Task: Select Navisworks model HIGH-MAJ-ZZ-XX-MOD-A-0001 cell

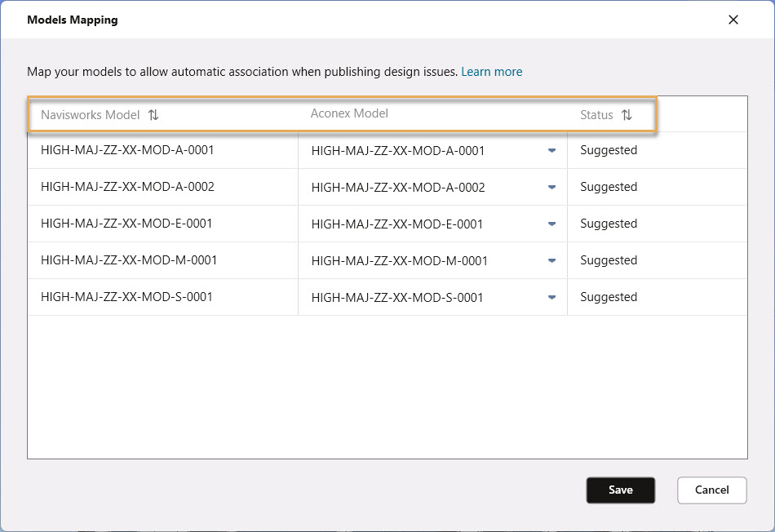Action: (127, 150)
